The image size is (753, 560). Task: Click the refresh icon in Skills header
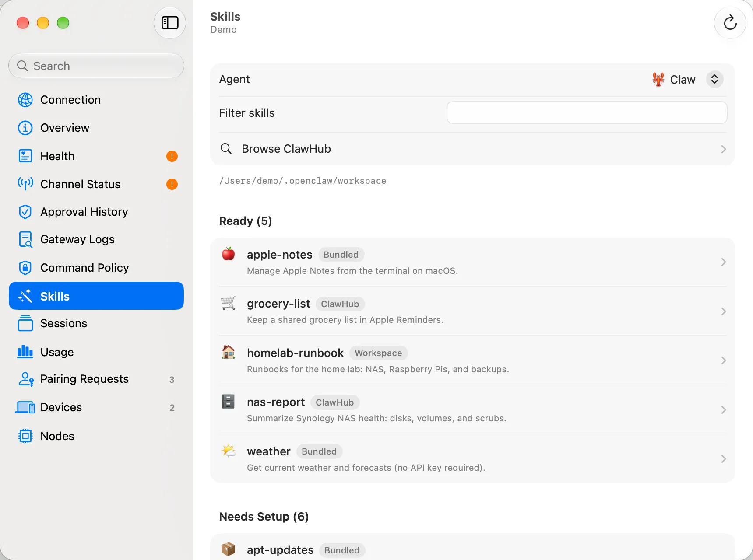(730, 23)
